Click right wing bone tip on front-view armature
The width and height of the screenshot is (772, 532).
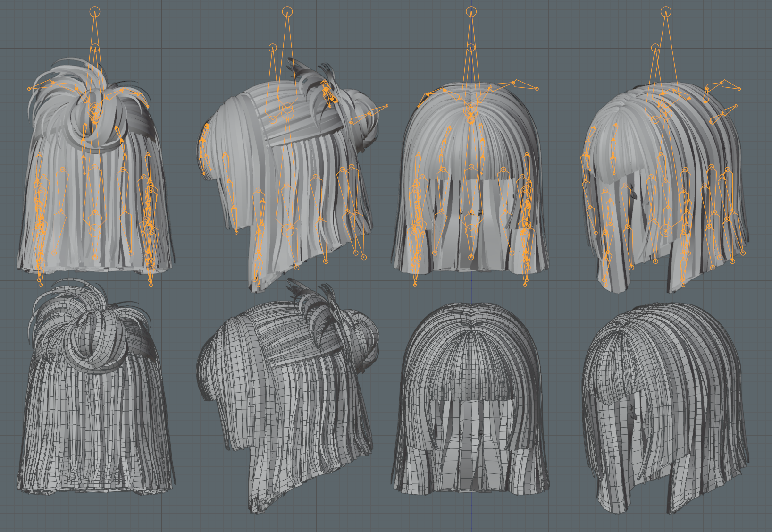click(x=537, y=88)
